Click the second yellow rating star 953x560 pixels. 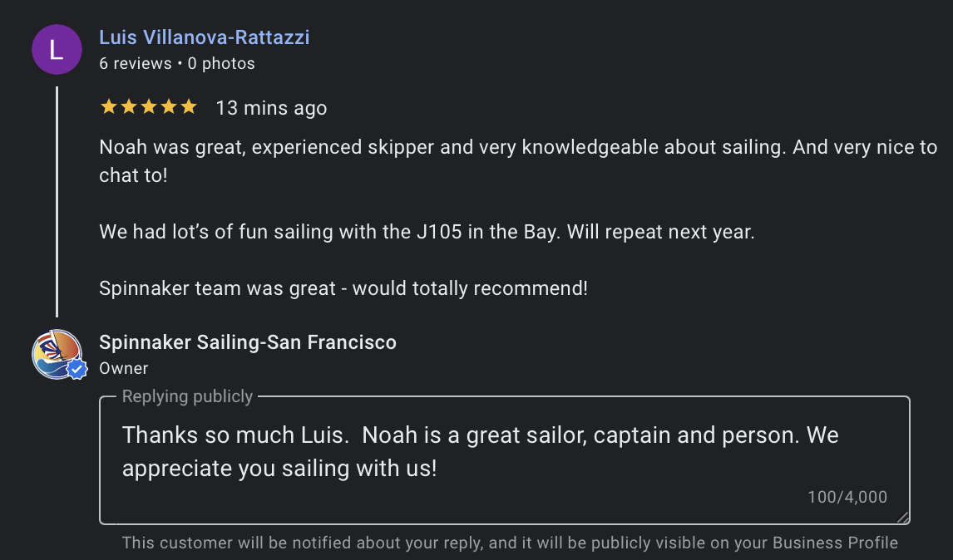click(x=129, y=106)
